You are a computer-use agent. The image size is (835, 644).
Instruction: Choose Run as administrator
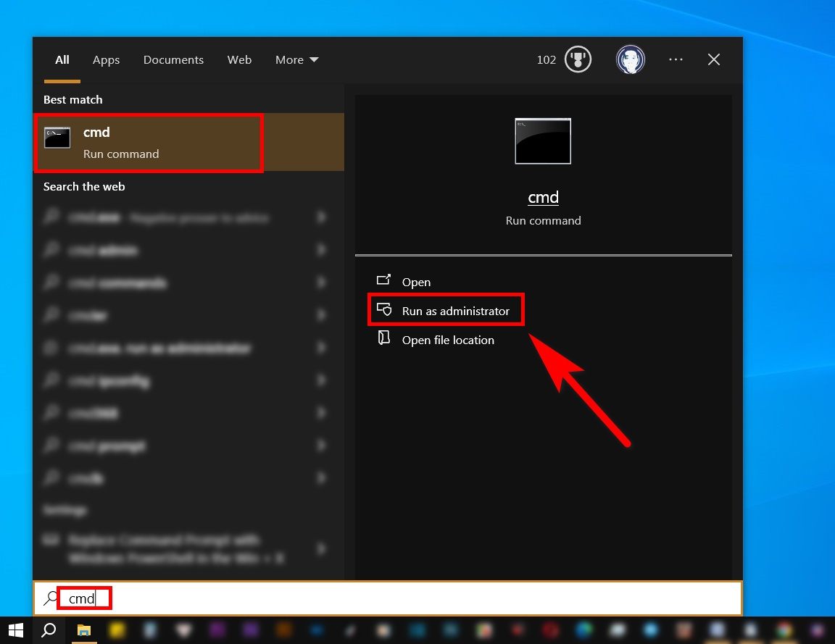[x=455, y=311]
